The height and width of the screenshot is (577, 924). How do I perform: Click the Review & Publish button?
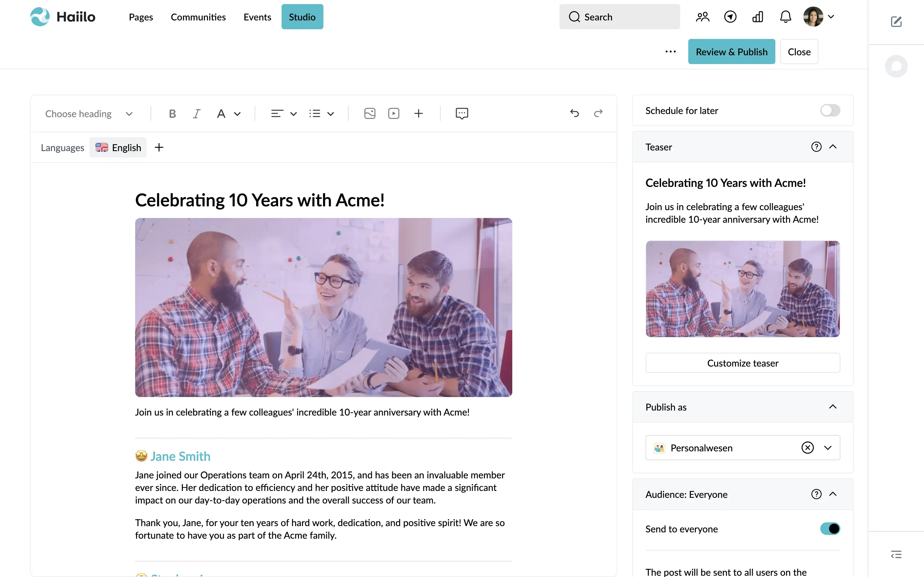[731, 52]
